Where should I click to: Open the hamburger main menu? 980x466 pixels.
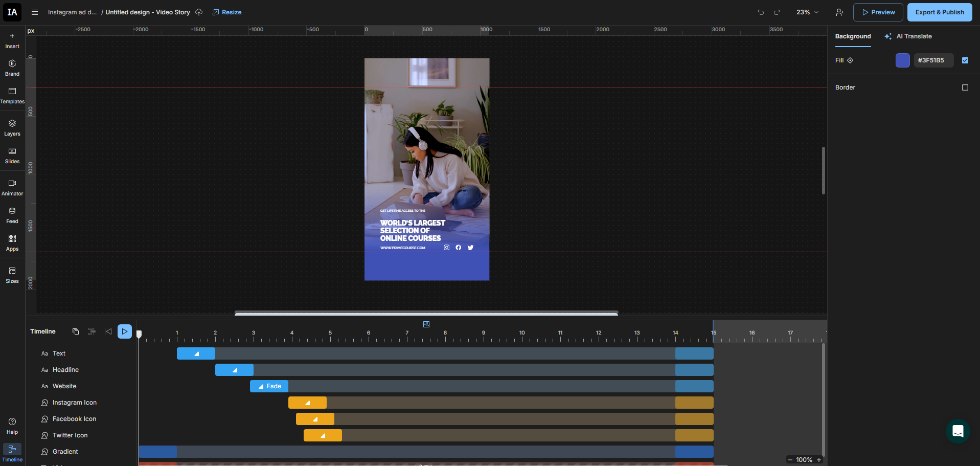(35, 12)
